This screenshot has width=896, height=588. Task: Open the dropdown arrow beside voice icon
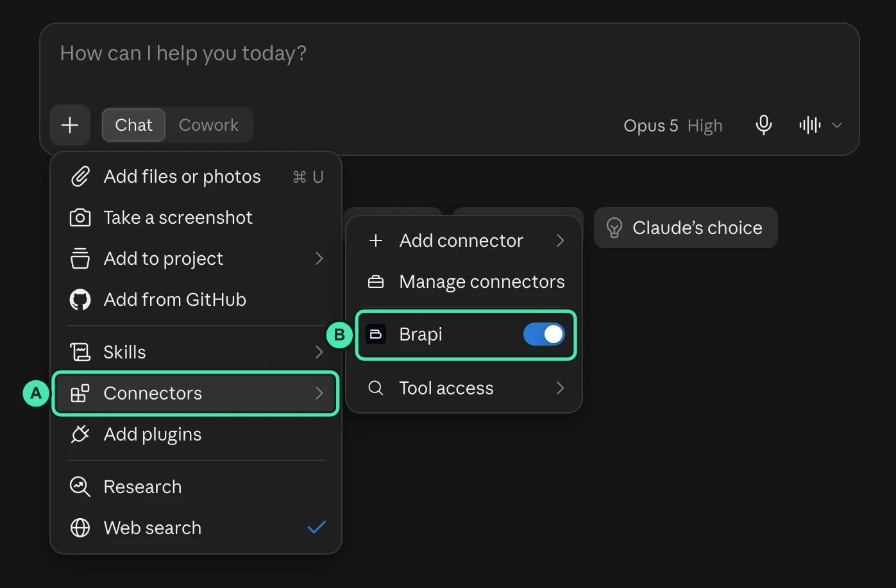point(837,125)
